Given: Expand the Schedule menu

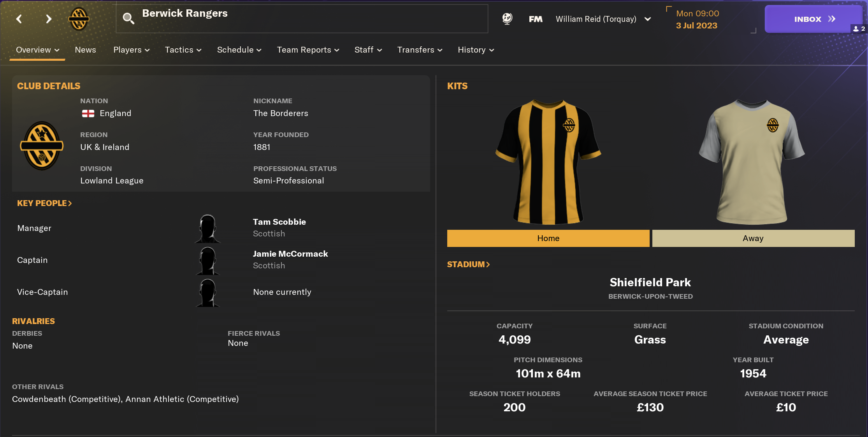Looking at the screenshot, I should click(x=239, y=50).
